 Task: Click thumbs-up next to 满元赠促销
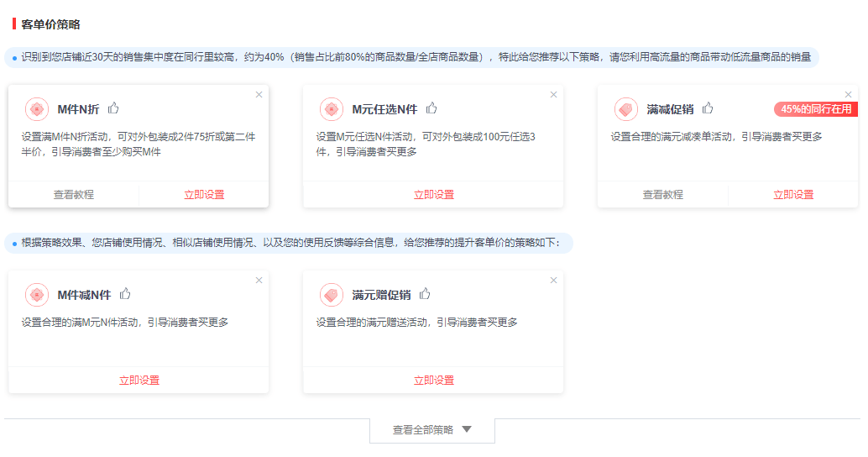coord(425,294)
